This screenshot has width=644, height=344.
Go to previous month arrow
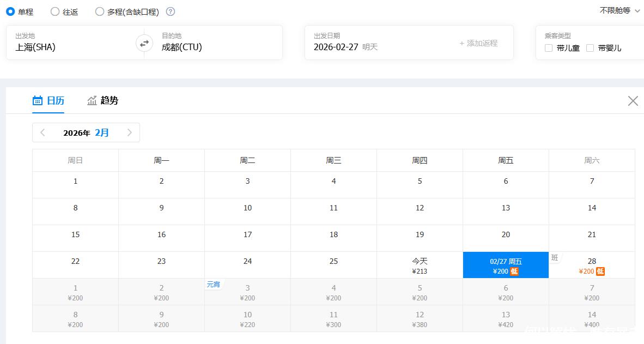(x=43, y=132)
